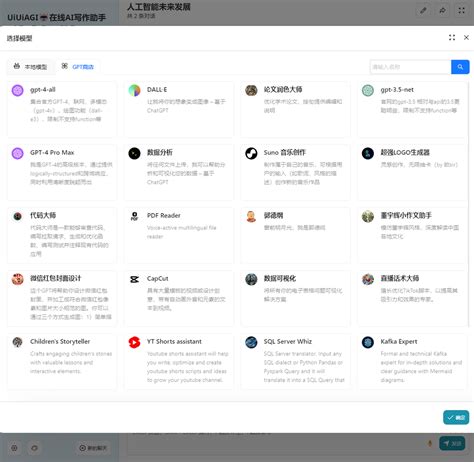Image resolution: width=474 pixels, height=462 pixels.
Task: Focus the model name search field
Action: pos(410,67)
